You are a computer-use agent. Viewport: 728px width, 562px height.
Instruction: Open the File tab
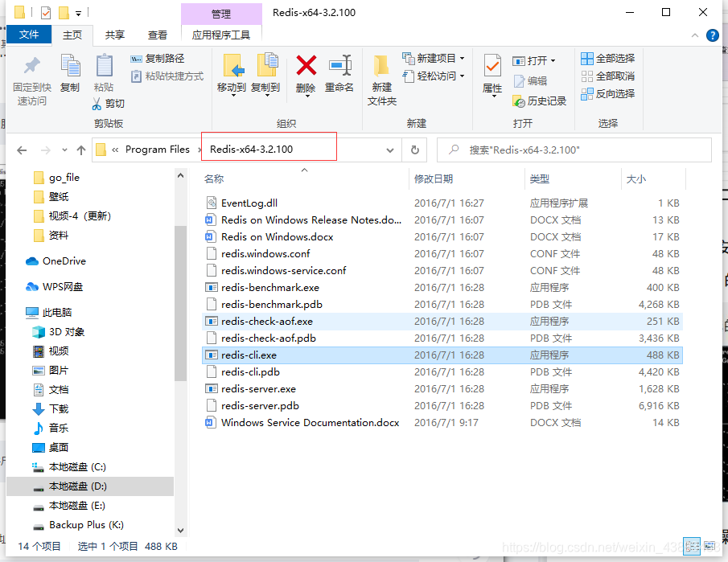click(29, 35)
